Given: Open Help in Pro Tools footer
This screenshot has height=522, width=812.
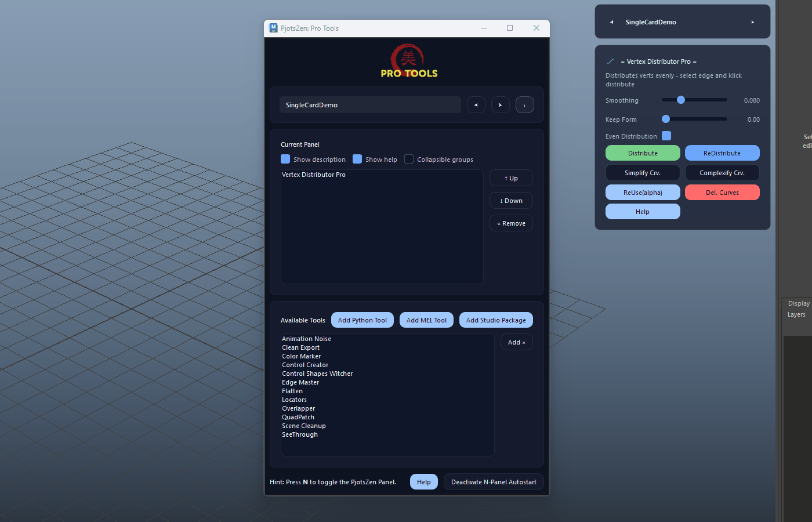Looking at the screenshot, I should pos(424,482).
